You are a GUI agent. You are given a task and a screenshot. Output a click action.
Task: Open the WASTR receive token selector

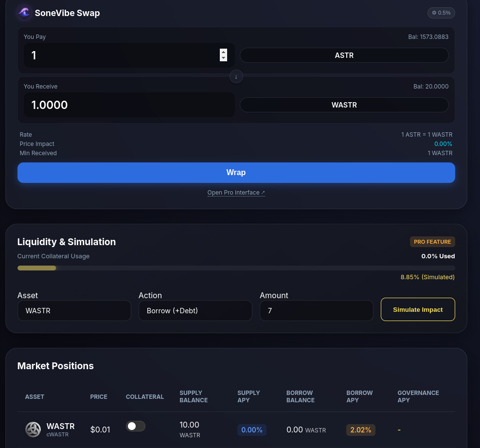(344, 105)
